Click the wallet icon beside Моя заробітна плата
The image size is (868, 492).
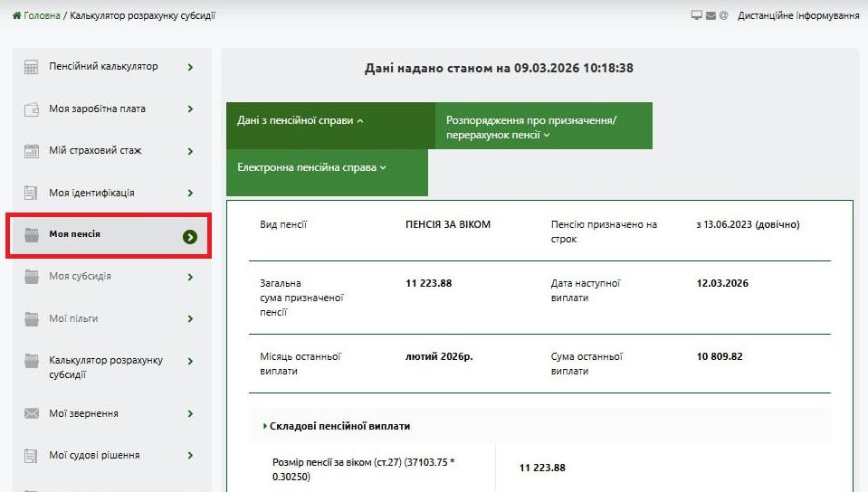pos(31,109)
